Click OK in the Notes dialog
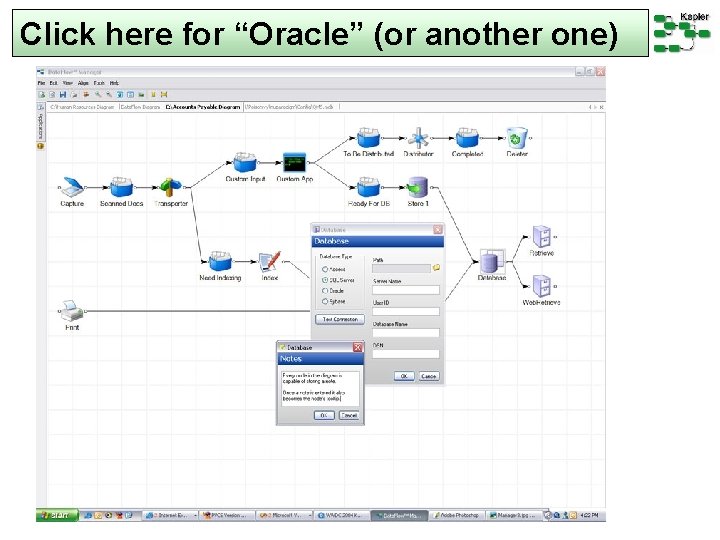Image resolution: width=720 pixels, height=540 pixels. click(x=324, y=415)
